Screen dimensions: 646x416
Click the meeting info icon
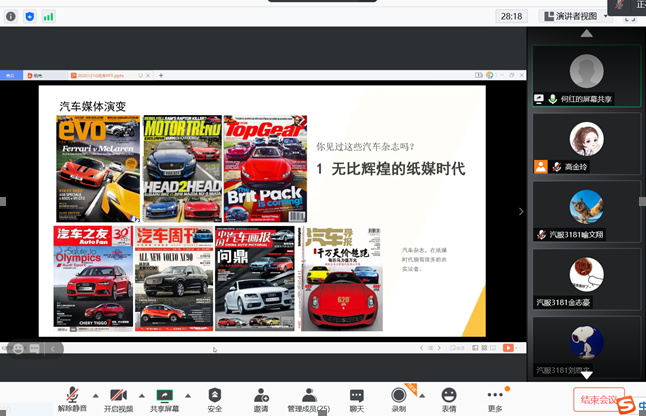click(x=10, y=16)
